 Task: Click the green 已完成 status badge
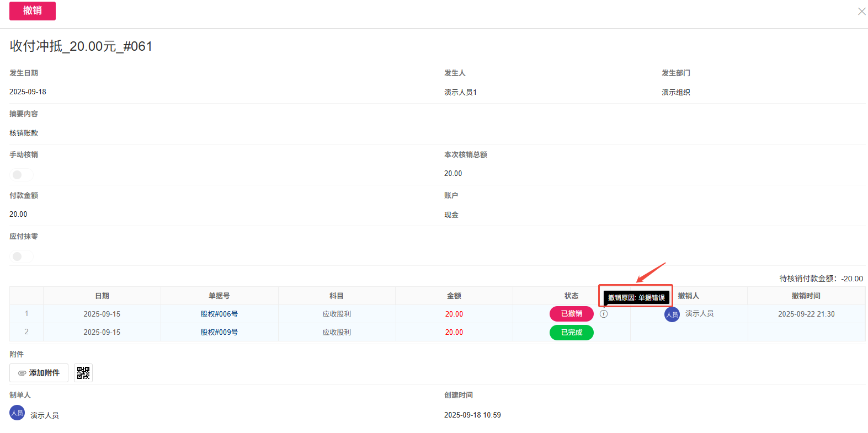pos(571,333)
